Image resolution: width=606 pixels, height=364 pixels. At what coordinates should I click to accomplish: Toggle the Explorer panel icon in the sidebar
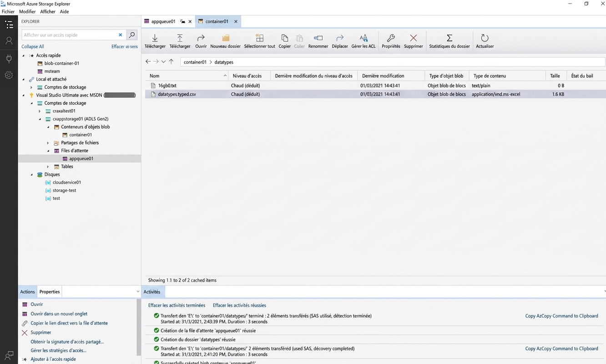pyautogui.click(x=9, y=25)
